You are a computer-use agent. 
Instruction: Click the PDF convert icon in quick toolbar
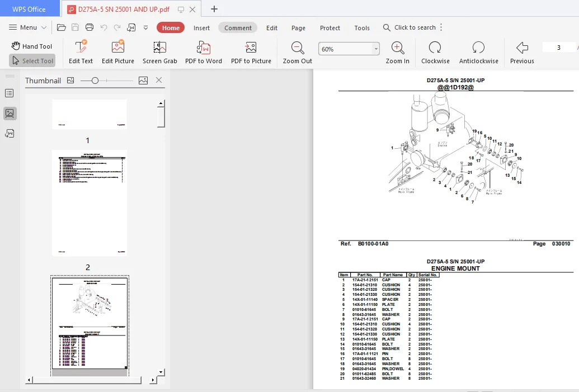(x=131, y=27)
